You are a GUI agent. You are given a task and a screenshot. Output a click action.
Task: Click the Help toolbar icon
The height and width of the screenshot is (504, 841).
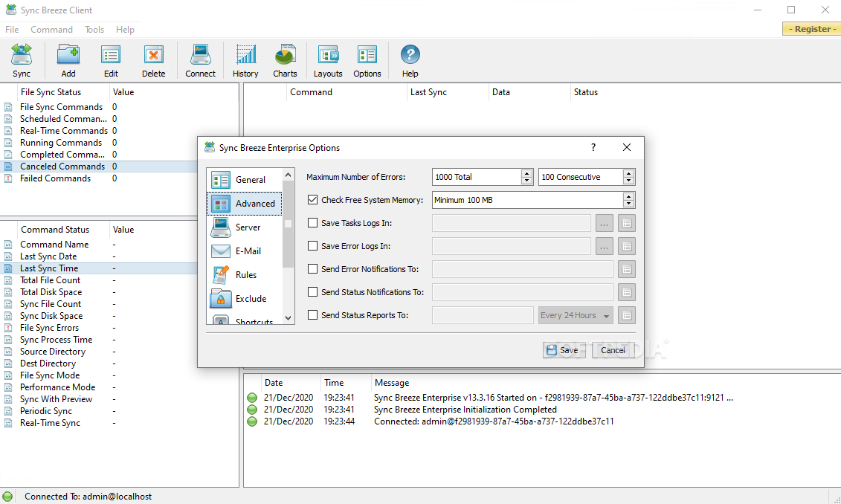pyautogui.click(x=410, y=61)
